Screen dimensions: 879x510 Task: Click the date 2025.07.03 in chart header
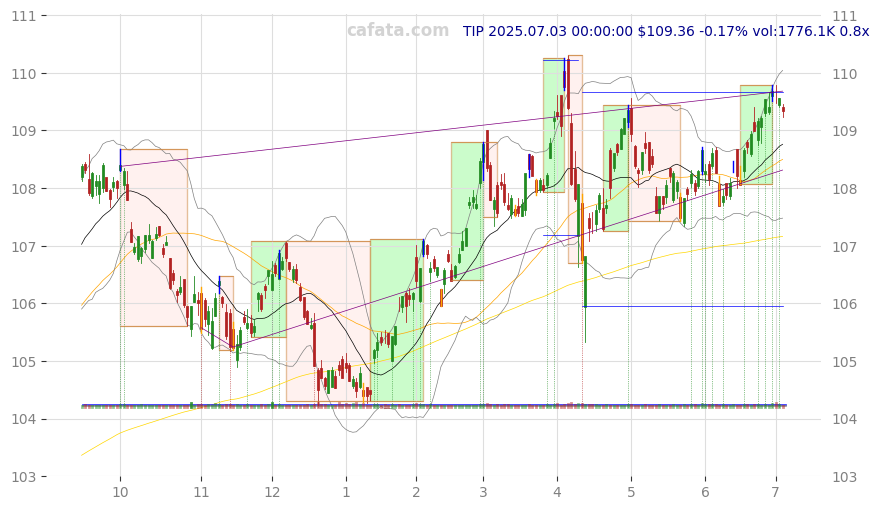(528, 31)
